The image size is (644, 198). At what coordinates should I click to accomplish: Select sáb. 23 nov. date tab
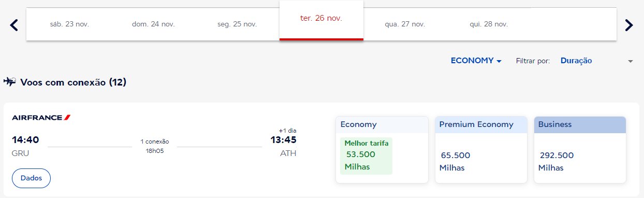[x=70, y=24]
